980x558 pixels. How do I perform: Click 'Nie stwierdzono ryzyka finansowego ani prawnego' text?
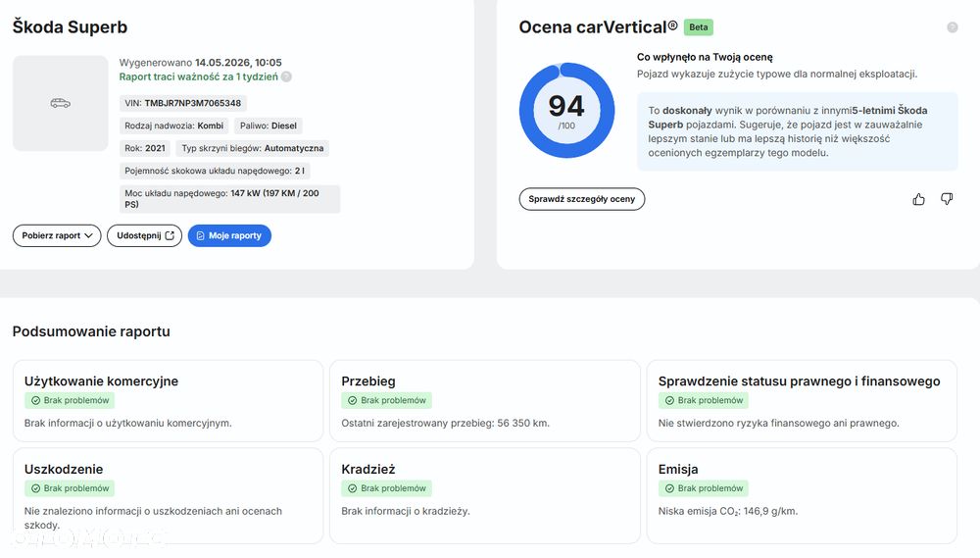tap(779, 424)
